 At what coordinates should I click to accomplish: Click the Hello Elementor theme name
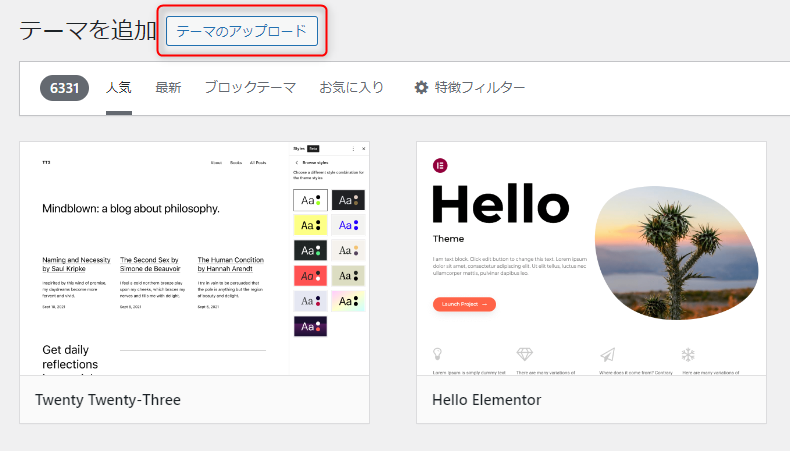pyautogui.click(x=486, y=400)
